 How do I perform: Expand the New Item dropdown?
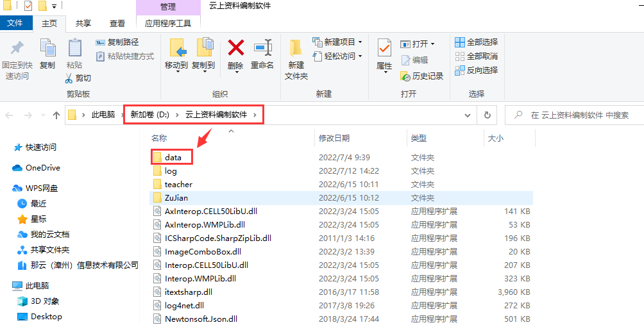pos(360,42)
